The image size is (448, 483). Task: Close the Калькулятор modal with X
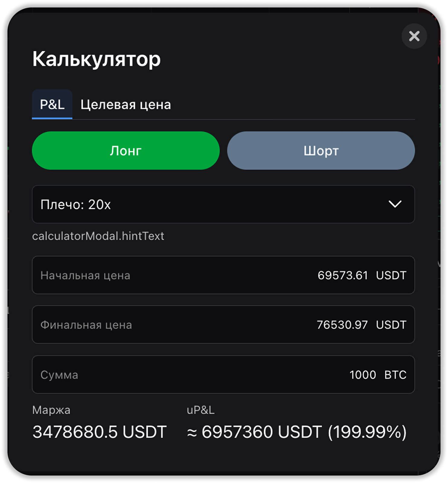414,36
